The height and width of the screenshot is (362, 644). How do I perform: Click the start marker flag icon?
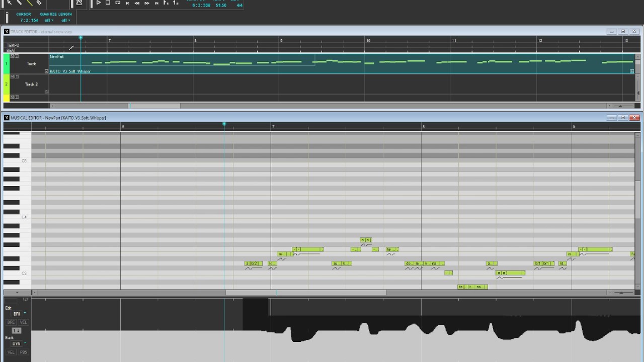pyautogui.click(x=166, y=3)
